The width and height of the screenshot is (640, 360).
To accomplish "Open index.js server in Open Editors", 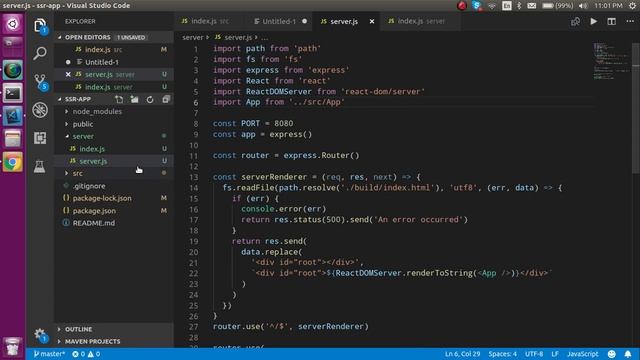I will (x=109, y=87).
